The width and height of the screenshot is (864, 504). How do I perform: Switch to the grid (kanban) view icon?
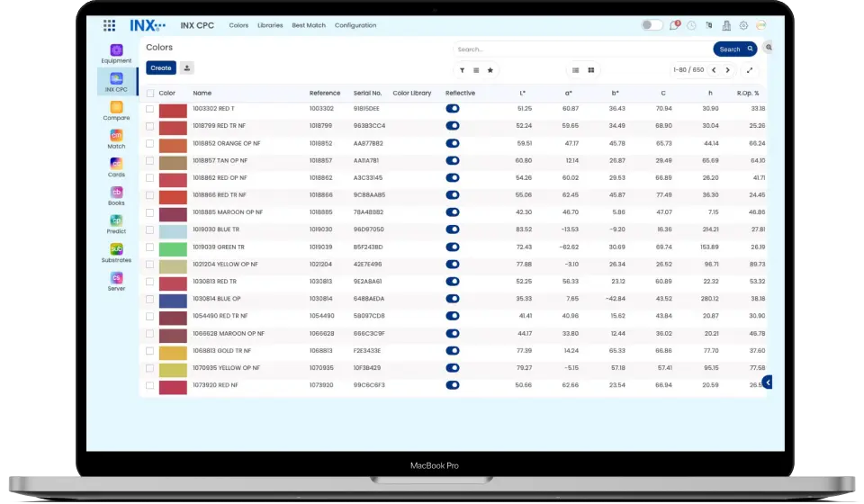tap(591, 69)
